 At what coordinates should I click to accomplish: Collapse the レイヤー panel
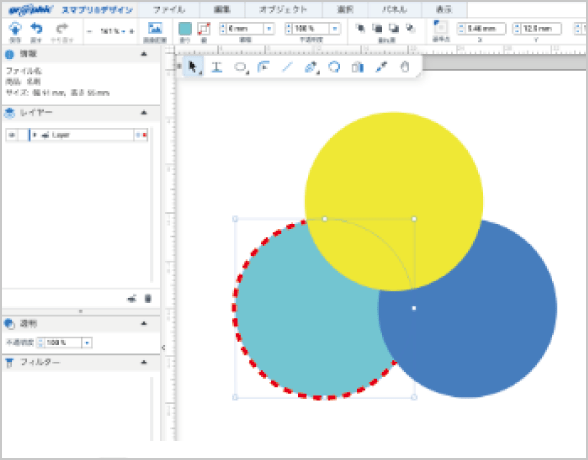144,112
